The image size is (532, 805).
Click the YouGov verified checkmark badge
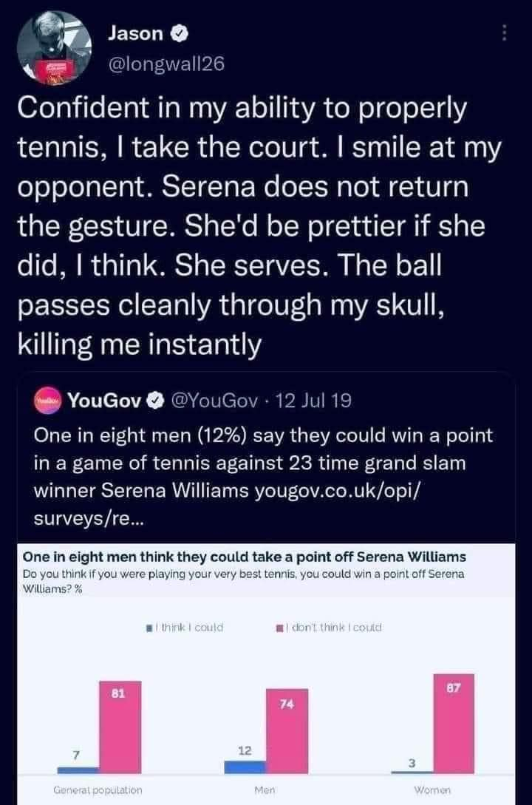tap(154, 400)
